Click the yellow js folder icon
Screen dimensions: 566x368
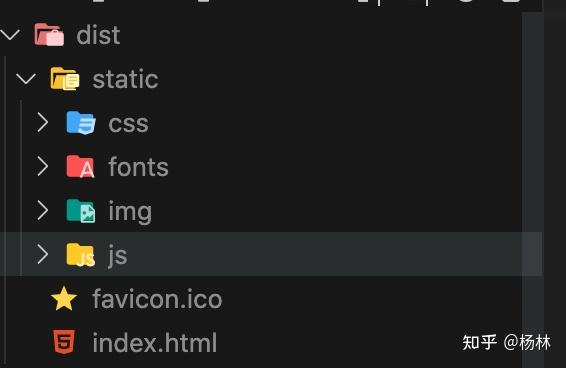pyautogui.click(x=81, y=255)
